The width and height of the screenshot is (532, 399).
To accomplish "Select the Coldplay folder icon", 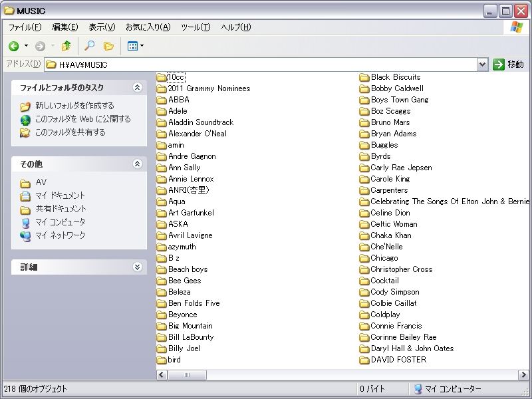I will (364, 315).
